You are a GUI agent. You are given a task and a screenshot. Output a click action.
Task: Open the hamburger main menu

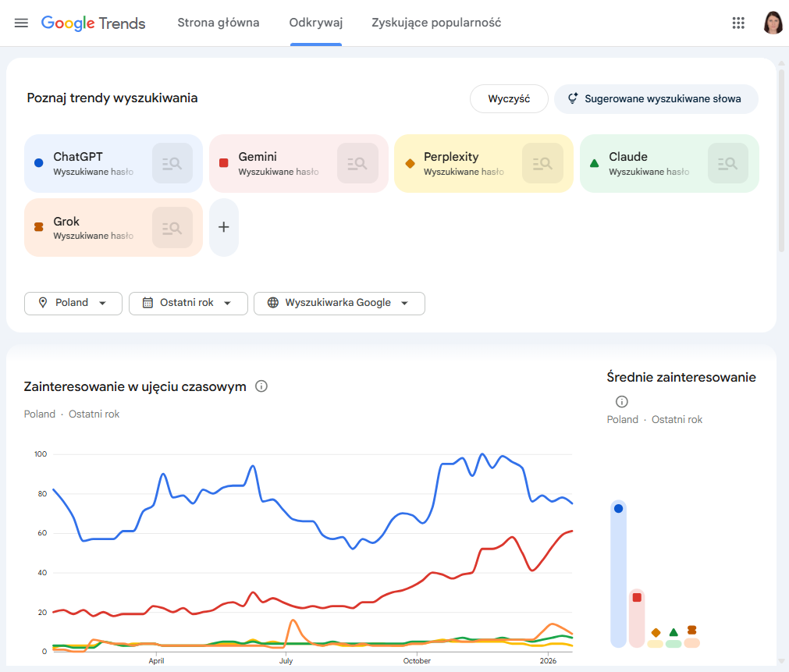[21, 23]
